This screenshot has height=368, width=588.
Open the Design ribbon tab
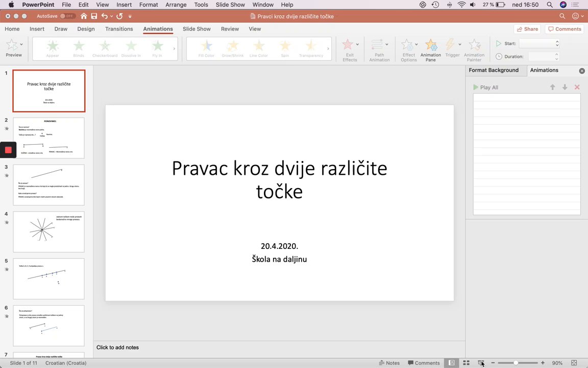pyautogui.click(x=86, y=29)
